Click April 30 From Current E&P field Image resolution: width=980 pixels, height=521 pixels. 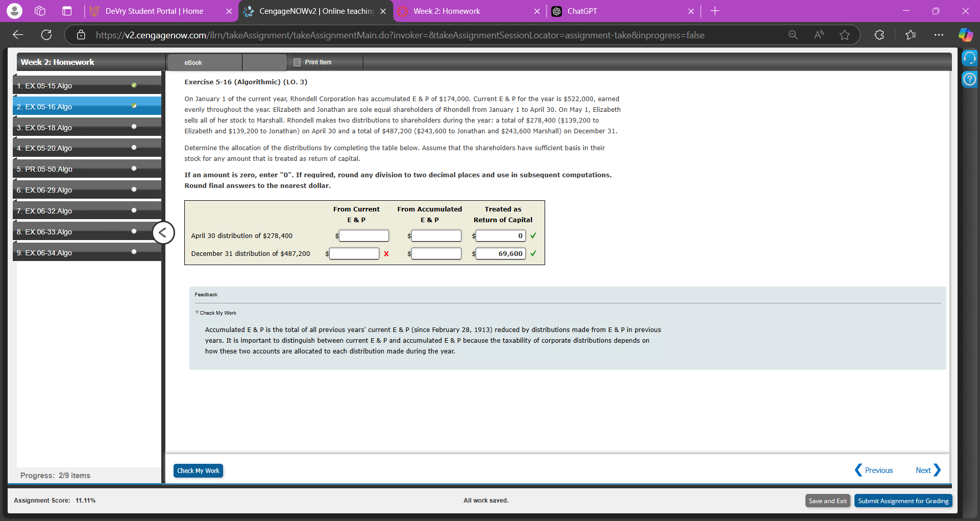click(364, 235)
